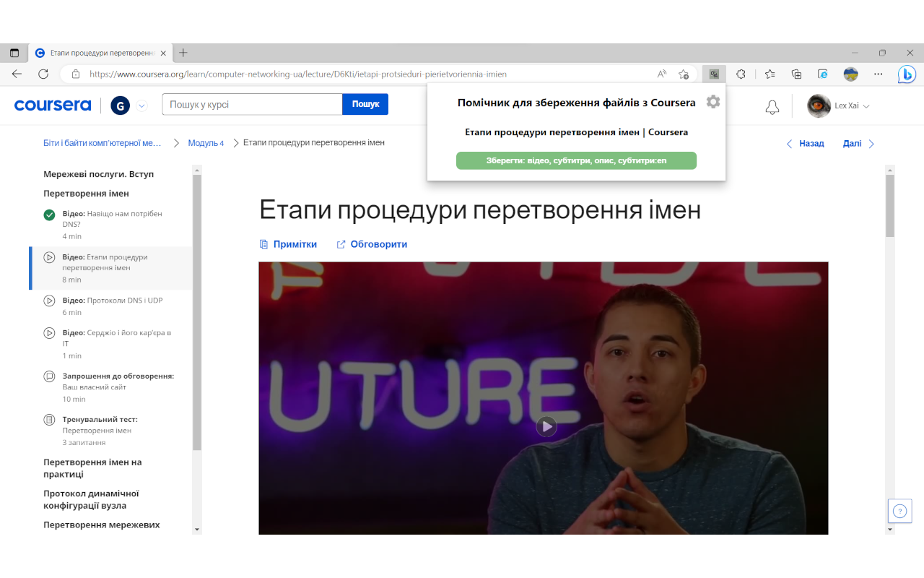Open the Extensions puzzle menu
Screen dimensions: 924x578
click(x=741, y=74)
